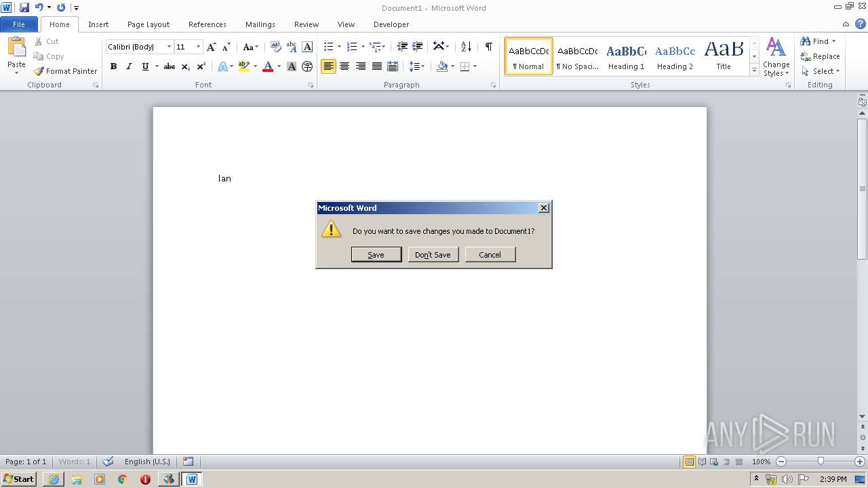
Task: Click the Grow Font icon
Action: (x=212, y=47)
